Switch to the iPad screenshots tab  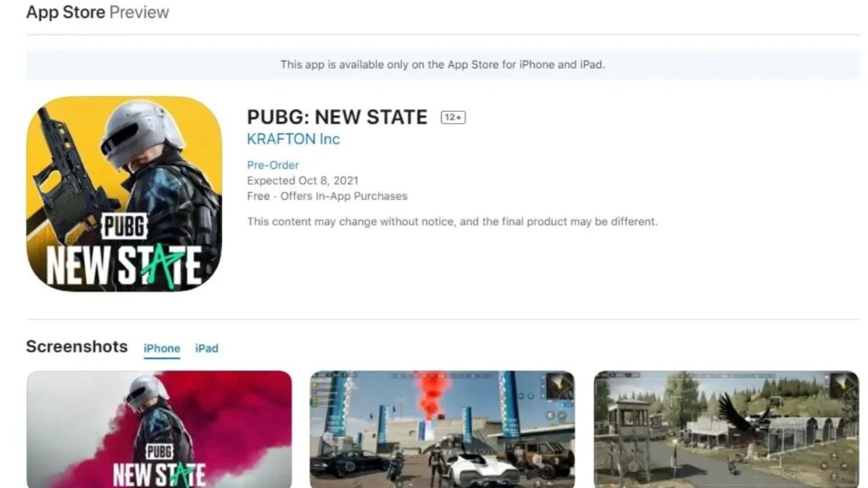tap(207, 348)
